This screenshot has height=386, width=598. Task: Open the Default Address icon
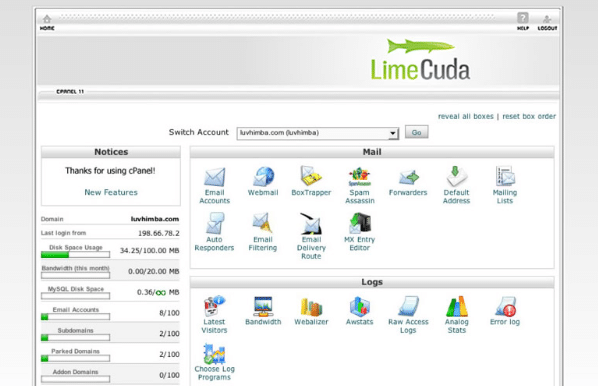click(x=457, y=176)
